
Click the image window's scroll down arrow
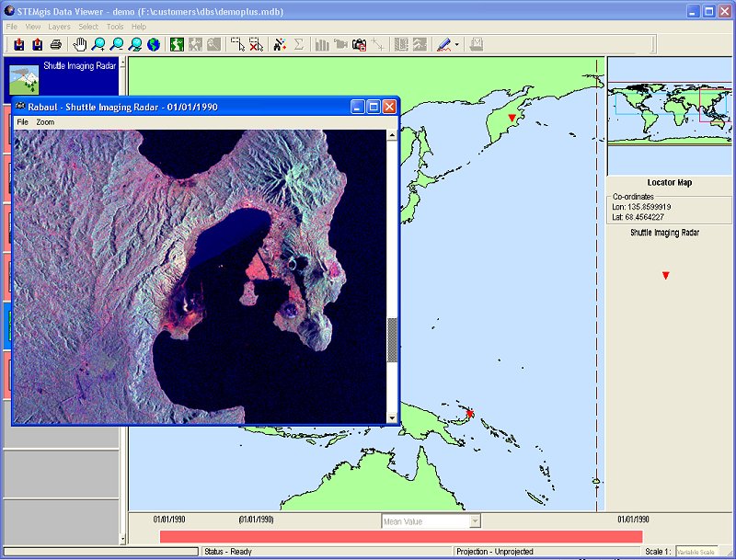point(392,417)
